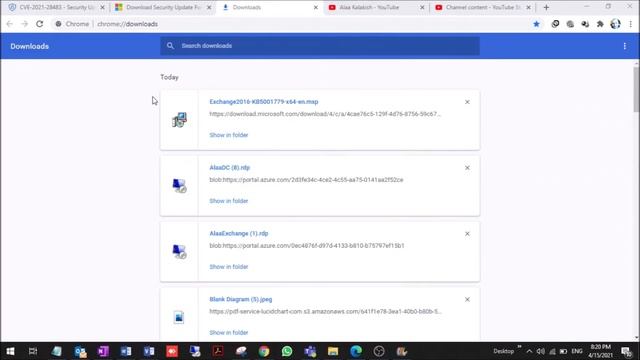Click the Blank Diagram jpeg file icon
The height and width of the screenshot is (360, 640).
(179, 317)
